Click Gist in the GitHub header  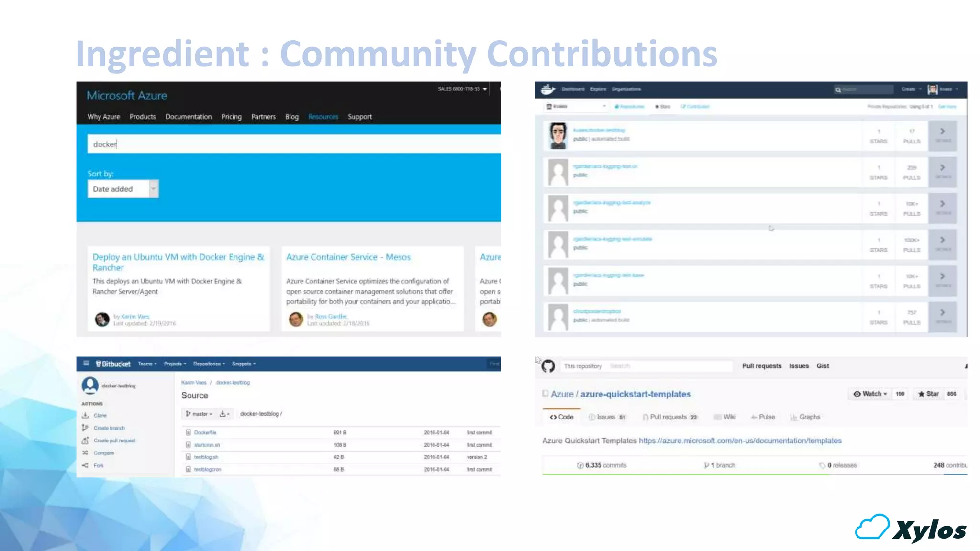823,366
